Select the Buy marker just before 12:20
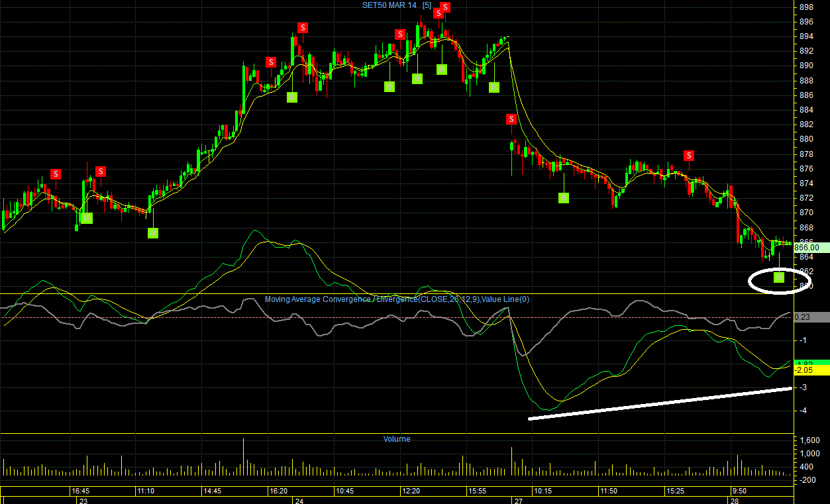The height and width of the screenshot is (504, 830). click(x=389, y=86)
